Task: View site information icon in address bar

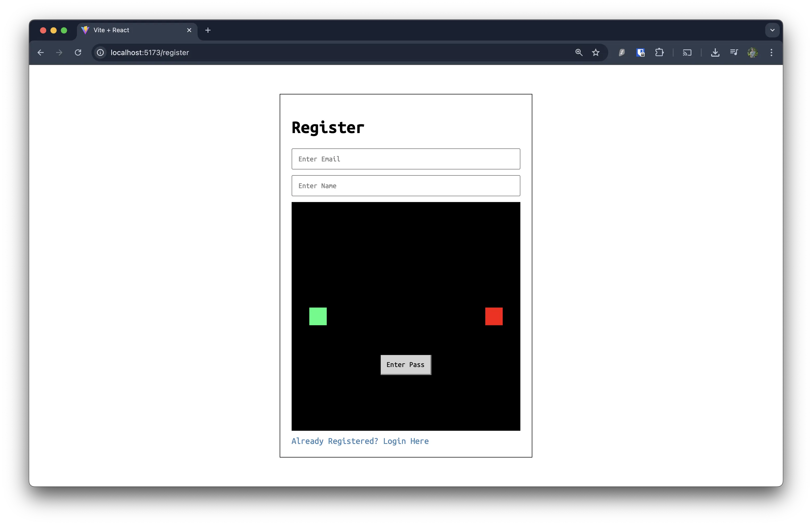Action: coord(100,52)
